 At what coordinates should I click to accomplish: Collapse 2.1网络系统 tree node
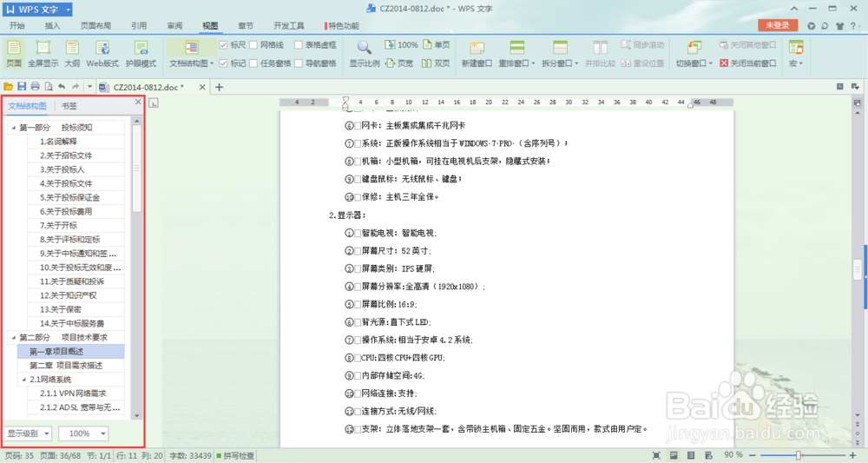point(23,380)
